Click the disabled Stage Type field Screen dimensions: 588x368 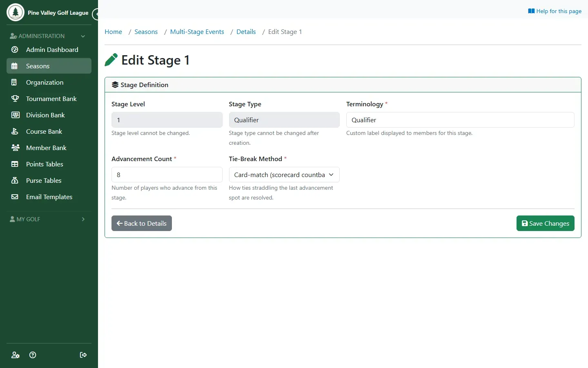point(284,120)
